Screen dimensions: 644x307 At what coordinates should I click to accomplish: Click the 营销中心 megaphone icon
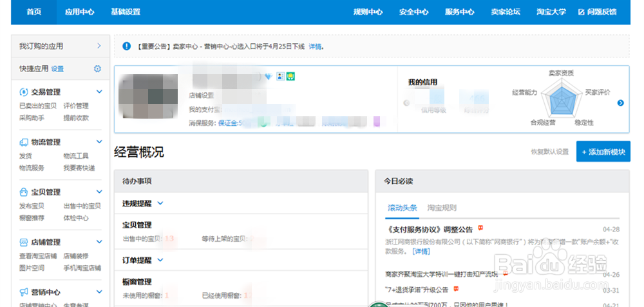click(23, 292)
